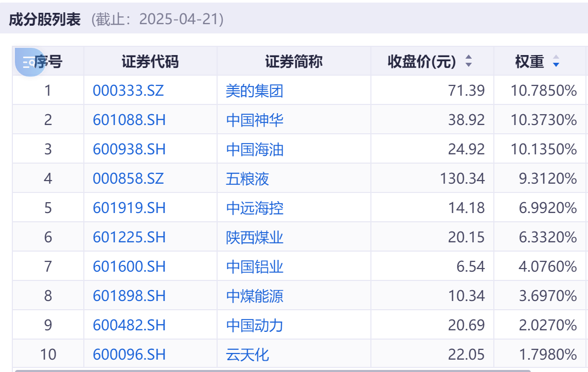Open stock code 601088.SH
Screen dimensions: 588x372
pyautogui.click(x=129, y=120)
